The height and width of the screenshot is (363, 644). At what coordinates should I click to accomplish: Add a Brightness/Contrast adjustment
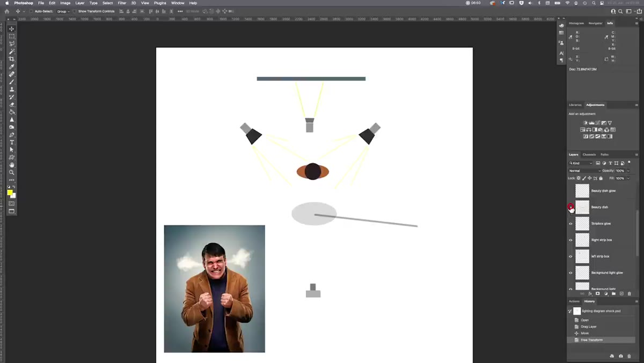[585, 123]
